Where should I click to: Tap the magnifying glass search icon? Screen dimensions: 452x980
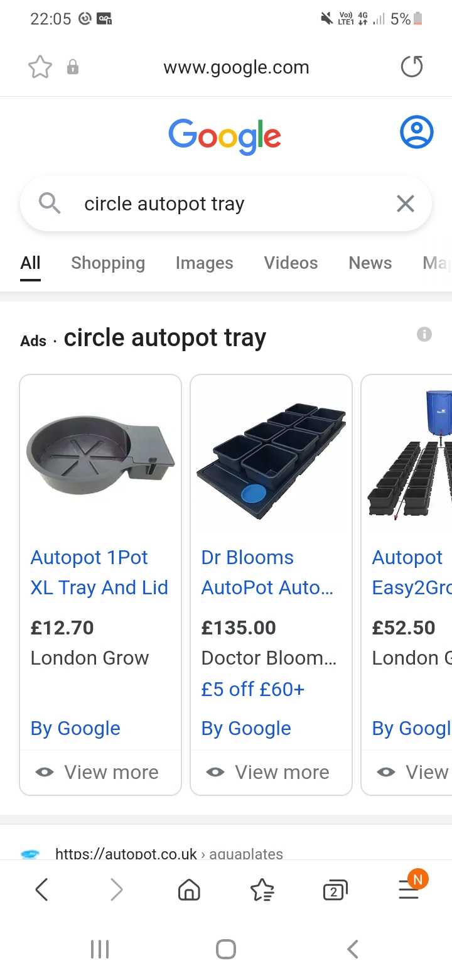click(49, 204)
